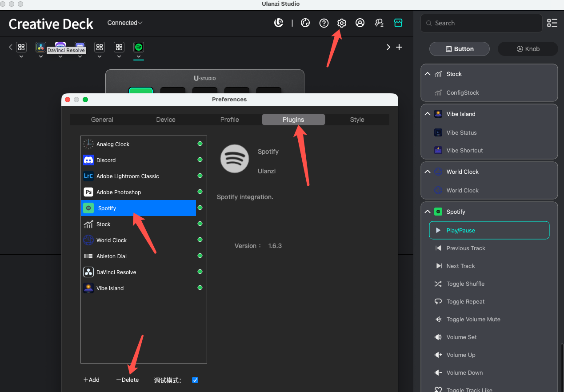Open chevron under DaVinci Resolve profile icon
Screen dimensions: 564x392
pos(41,57)
